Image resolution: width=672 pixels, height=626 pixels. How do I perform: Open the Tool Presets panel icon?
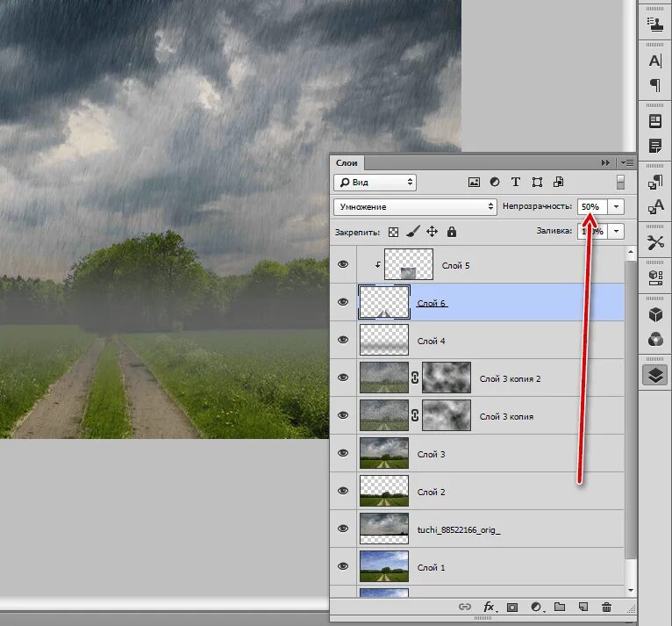[x=654, y=242]
